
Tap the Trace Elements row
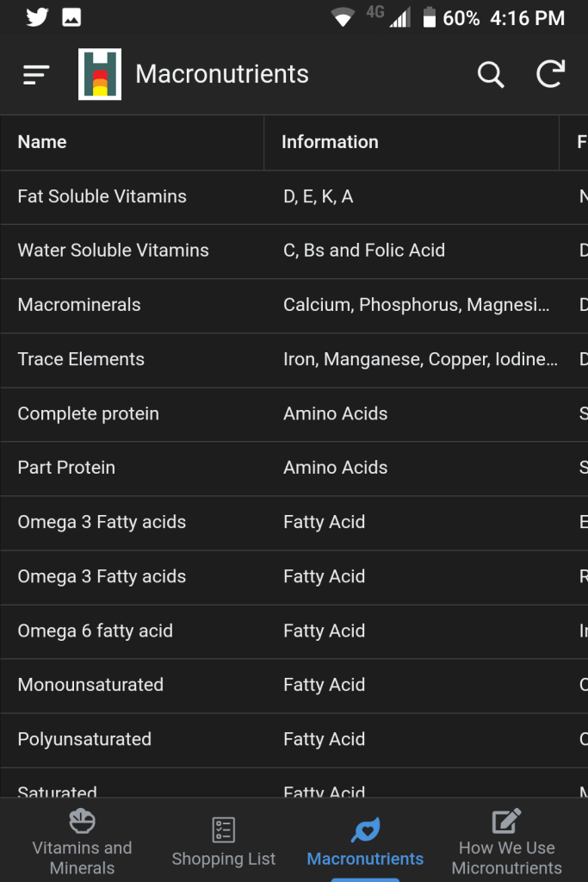pos(81,359)
